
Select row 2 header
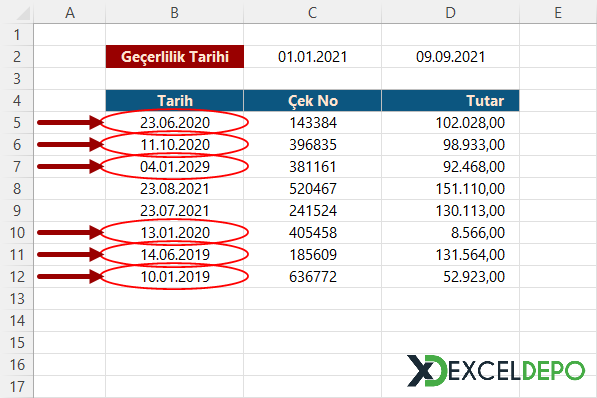[17, 57]
